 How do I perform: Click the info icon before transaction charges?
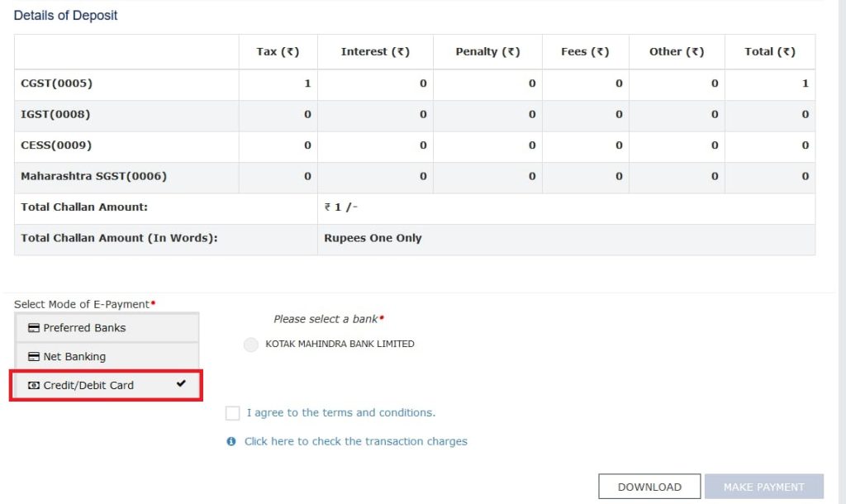232,442
